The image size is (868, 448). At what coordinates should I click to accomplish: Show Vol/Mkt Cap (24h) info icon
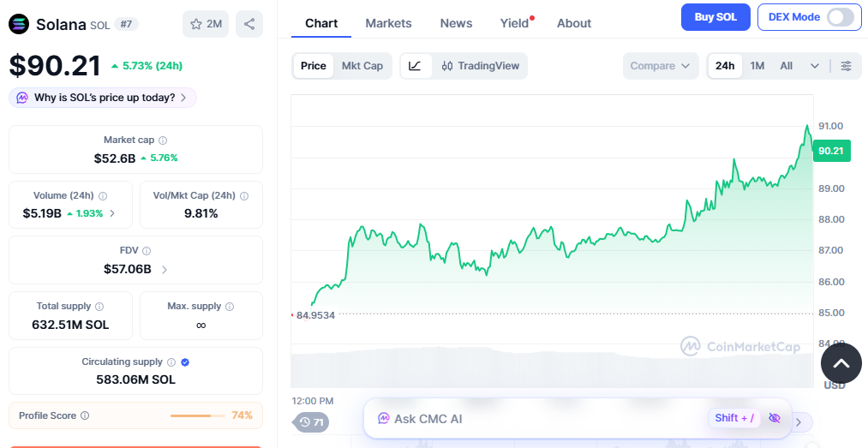(x=244, y=196)
